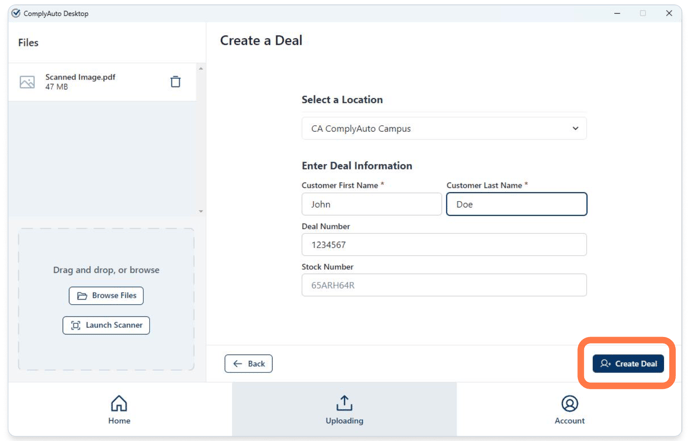The height and width of the screenshot is (441, 688).
Task: Click the image file icon for Scanned Image.pdf
Action: click(27, 82)
